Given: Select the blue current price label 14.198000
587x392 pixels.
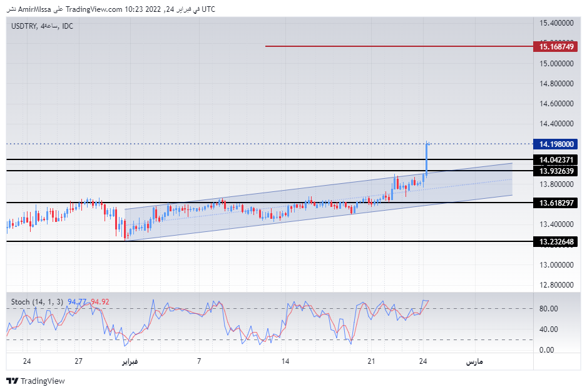Looking at the screenshot, I should point(556,144).
